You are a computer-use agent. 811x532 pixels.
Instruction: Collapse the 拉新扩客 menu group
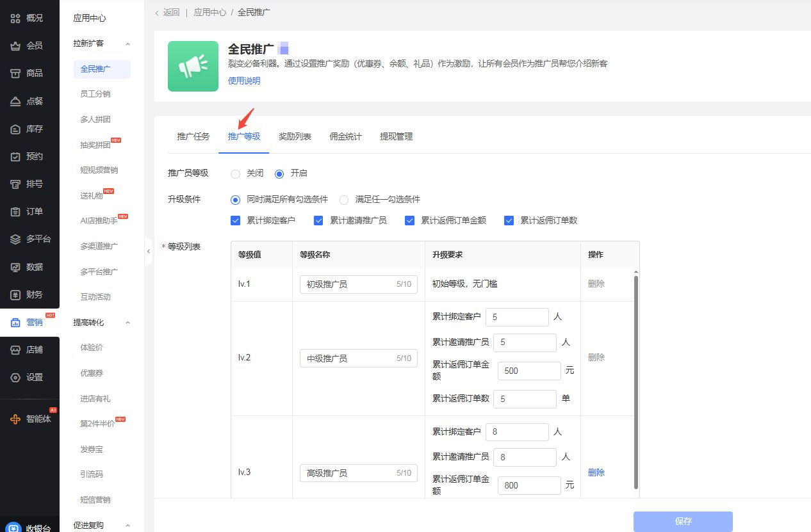(127, 44)
